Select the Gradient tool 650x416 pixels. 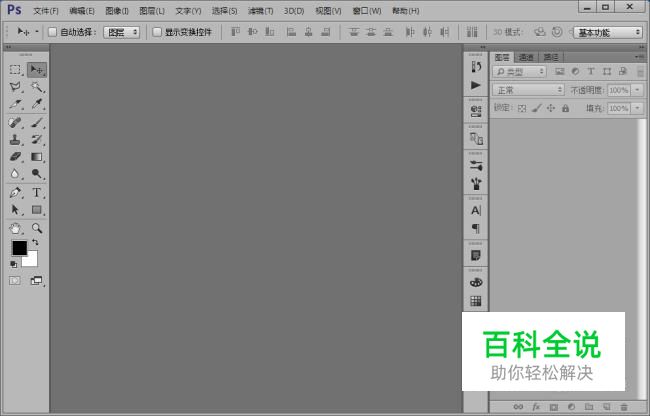[37, 157]
